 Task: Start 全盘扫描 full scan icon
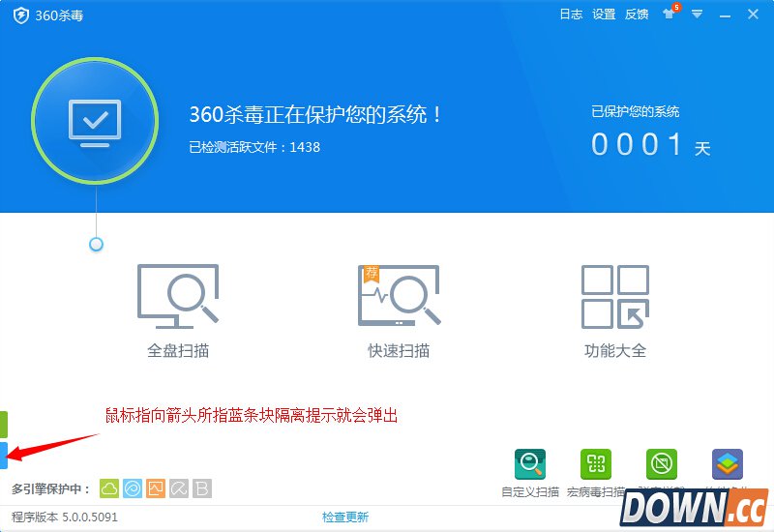pyautogui.click(x=178, y=296)
